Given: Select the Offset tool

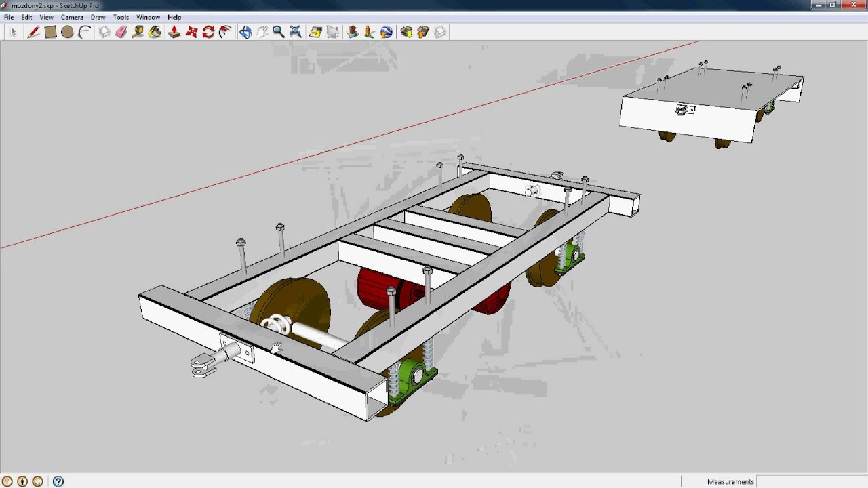Looking at the screenshot, I should coord(225,32).
